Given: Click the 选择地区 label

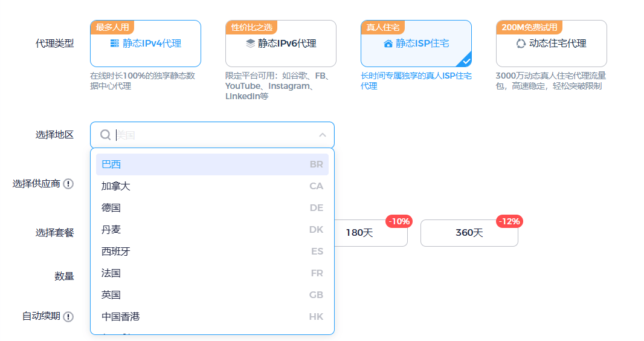Looking at the screenshot, I should tap(54, 135).
